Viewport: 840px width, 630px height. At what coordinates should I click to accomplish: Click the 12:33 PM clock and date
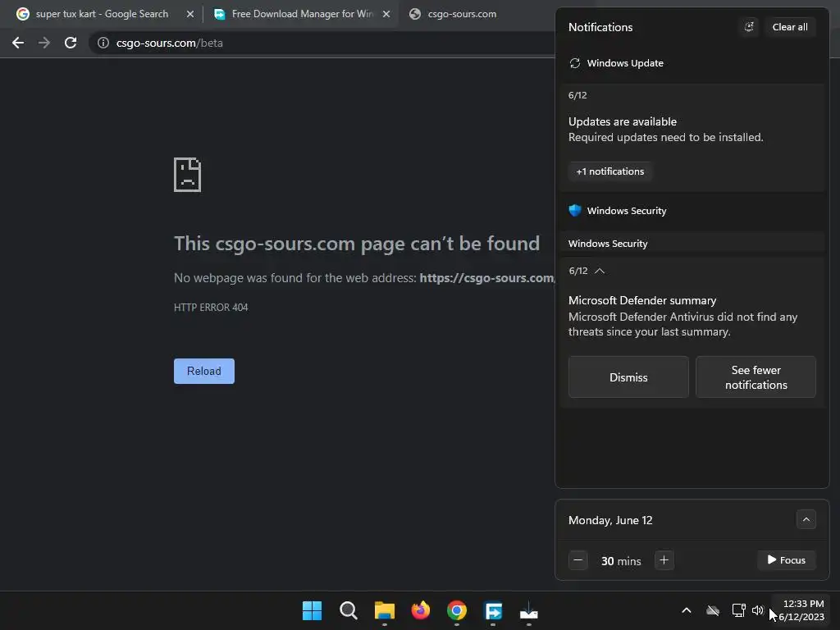coord(802,610)
